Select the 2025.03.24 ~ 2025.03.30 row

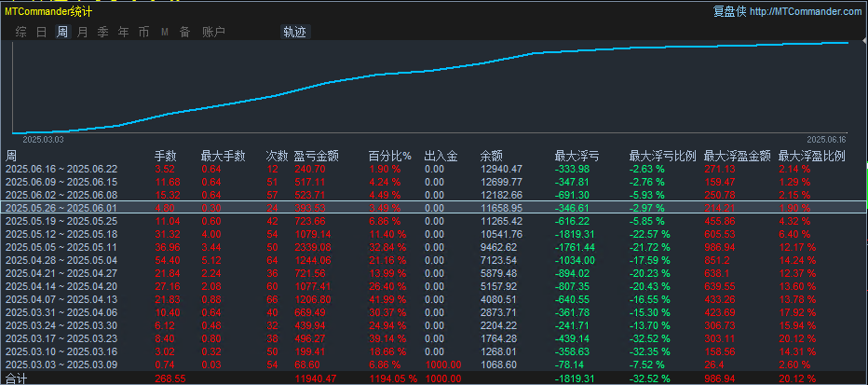tap(433, 325)
